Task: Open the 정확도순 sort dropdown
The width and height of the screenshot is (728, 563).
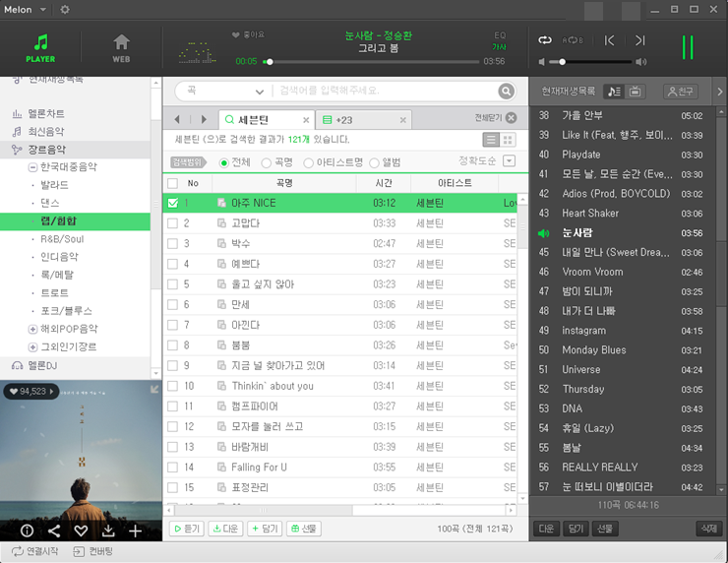Action: [510, 161]
